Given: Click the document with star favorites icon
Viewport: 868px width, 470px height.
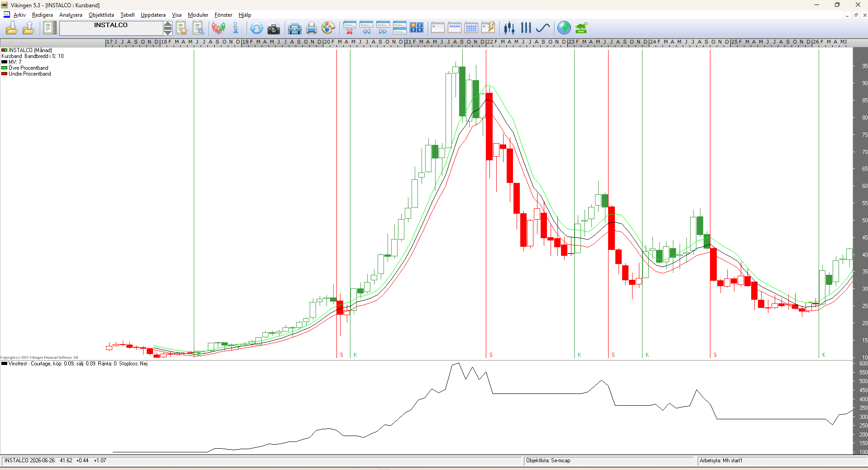Looking at the screenshot, I should 182,28.
